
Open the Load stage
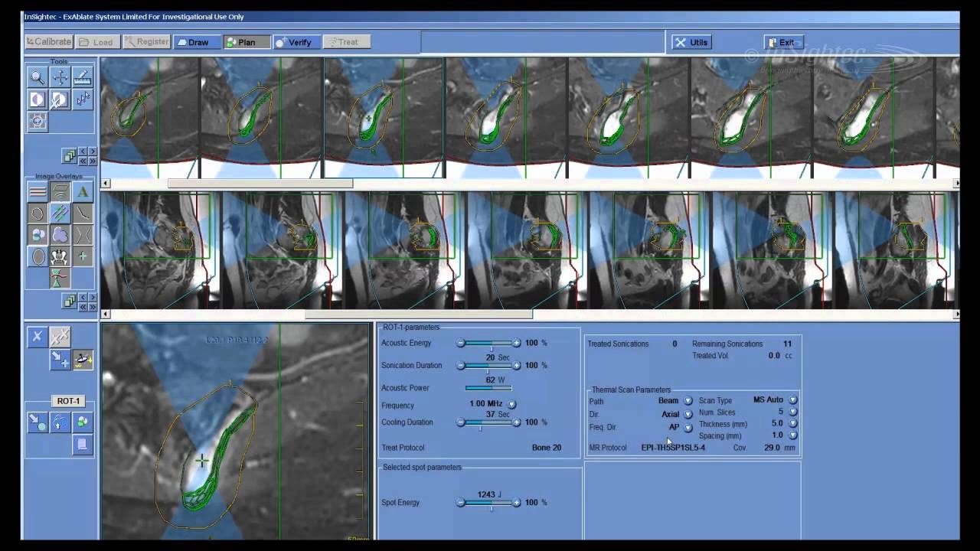tap(99, 42)
